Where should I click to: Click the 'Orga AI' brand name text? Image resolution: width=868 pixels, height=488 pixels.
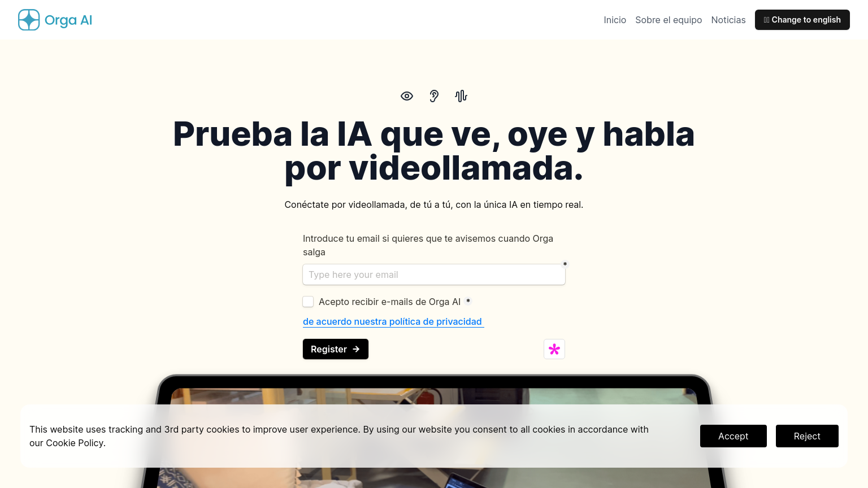point(68,20)
